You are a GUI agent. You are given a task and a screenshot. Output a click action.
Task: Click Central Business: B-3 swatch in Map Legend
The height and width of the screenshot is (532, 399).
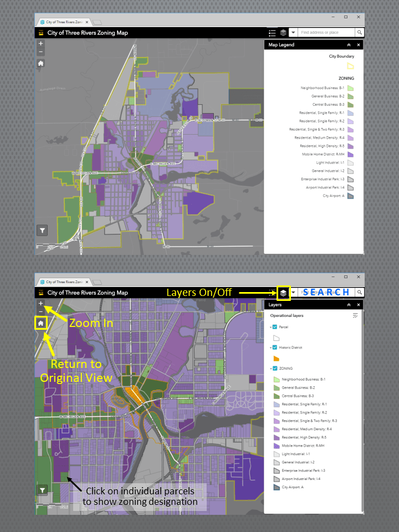tap(350, 105)
